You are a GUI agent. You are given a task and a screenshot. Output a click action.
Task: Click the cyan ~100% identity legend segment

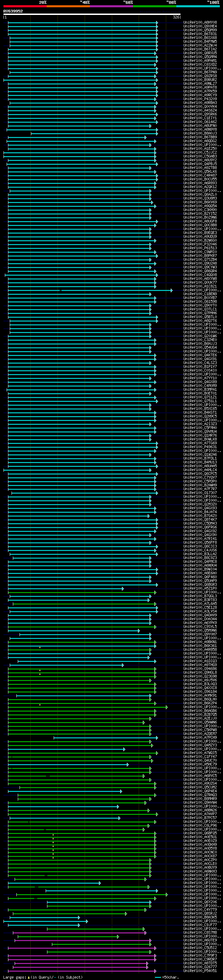click(x=198, y=6)
